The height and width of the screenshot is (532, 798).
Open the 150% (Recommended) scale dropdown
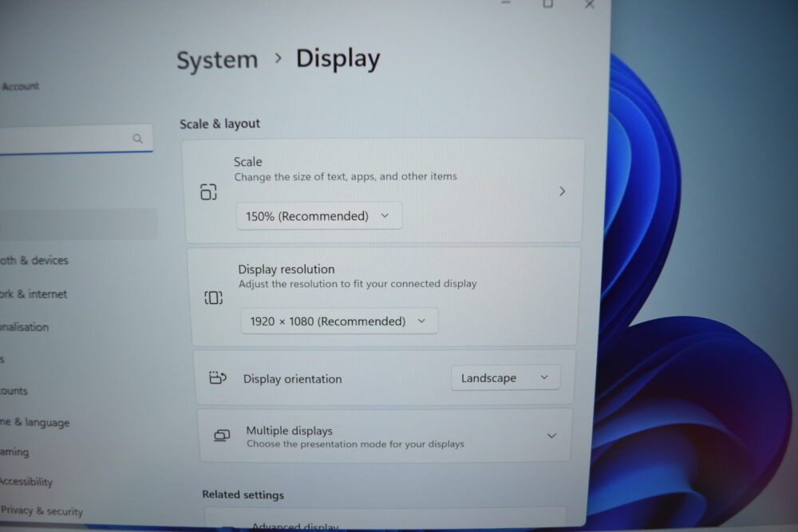click(x=318, y=215)
